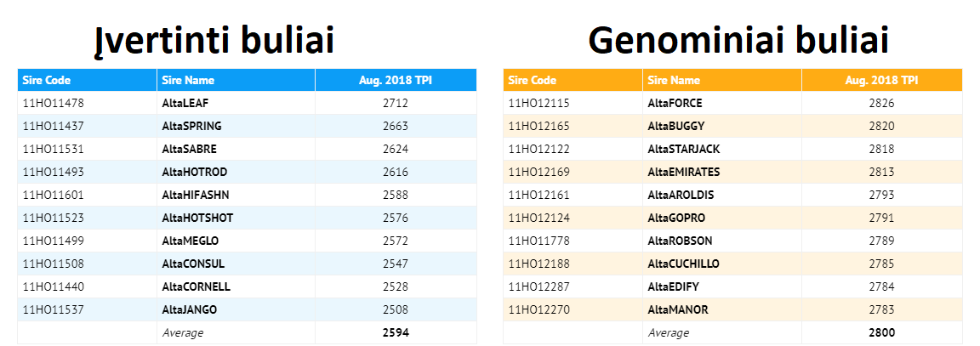Click the Genominiai buliai heading

(738, 40)
